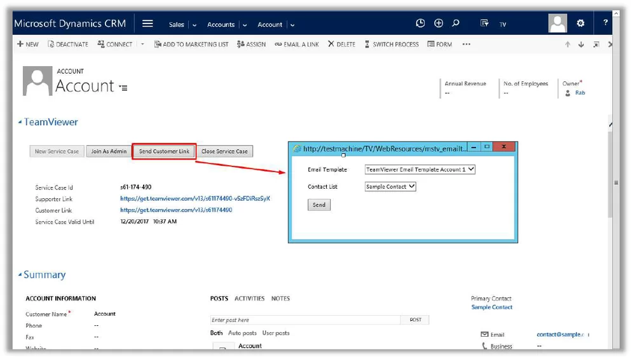Click Add to Marketing List command

191,44
